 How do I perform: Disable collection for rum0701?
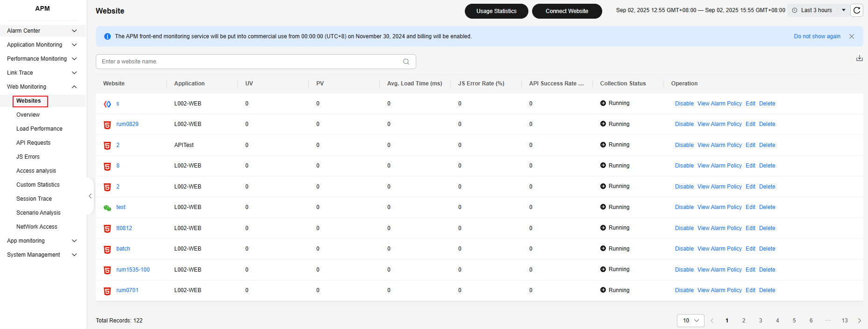coord(684,290)
